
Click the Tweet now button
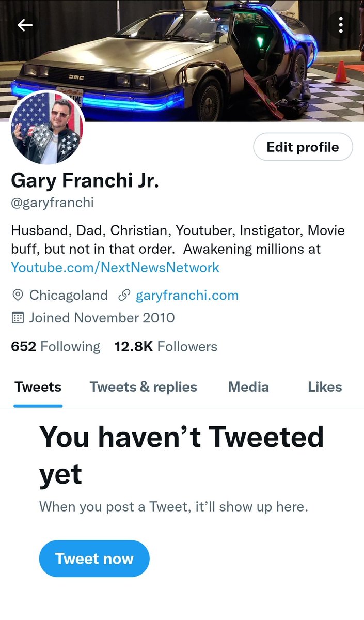(94, 559)
